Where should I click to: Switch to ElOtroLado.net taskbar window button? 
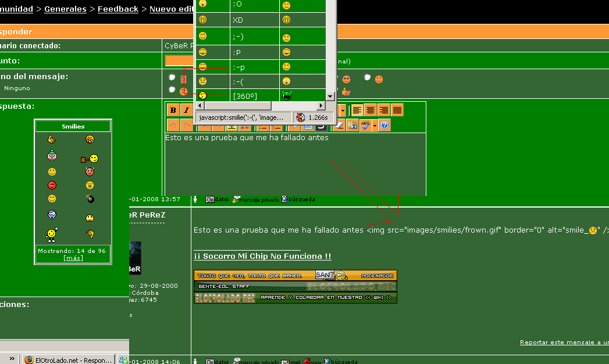[x=68, y=360]
